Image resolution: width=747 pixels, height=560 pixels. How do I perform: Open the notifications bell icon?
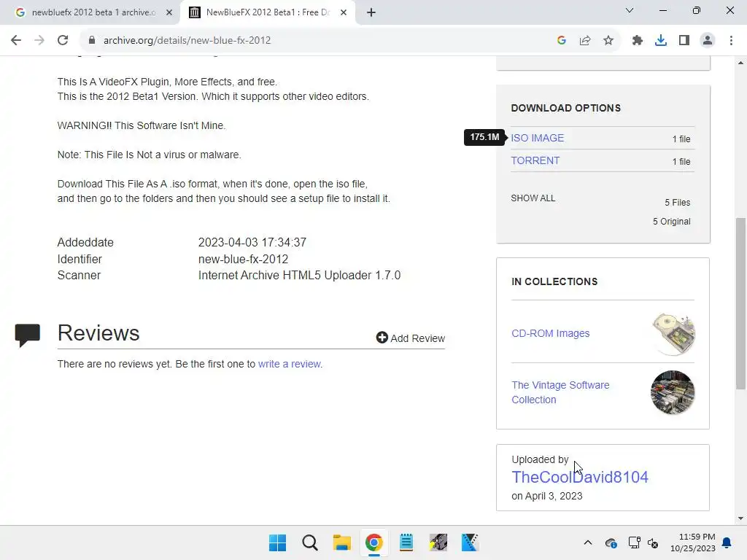click(727, 542)
